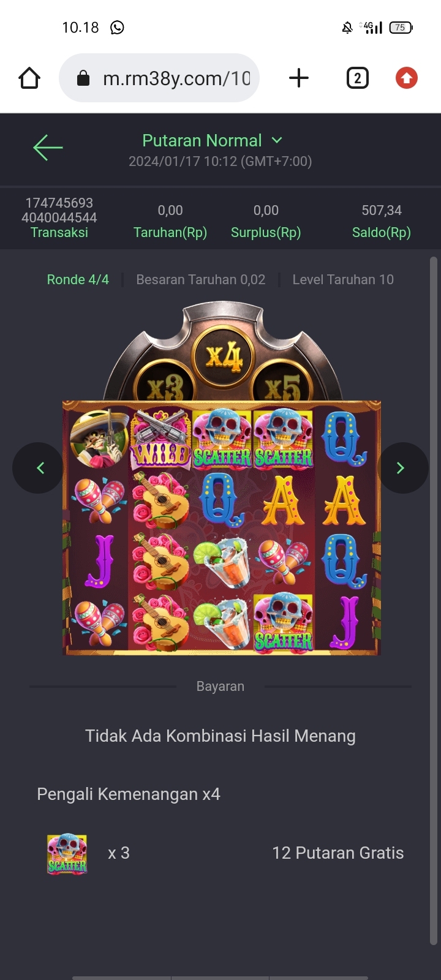Add a new tab with plus icon
441x980 pixels.
[x=298, y=78]
